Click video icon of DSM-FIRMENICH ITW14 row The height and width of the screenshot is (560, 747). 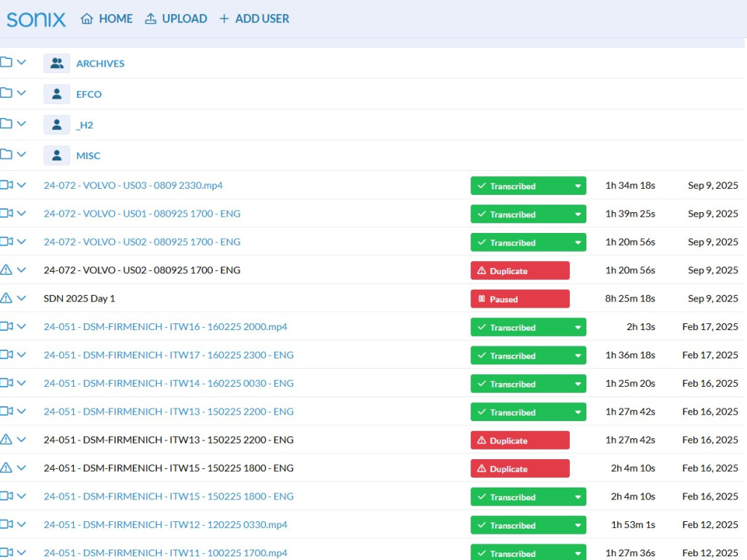[x=6, y=382]
